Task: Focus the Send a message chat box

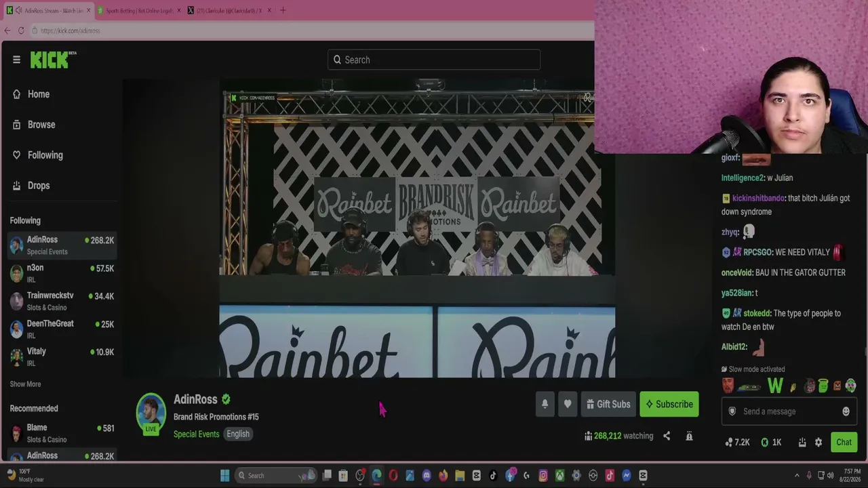Action: (789, 411)
